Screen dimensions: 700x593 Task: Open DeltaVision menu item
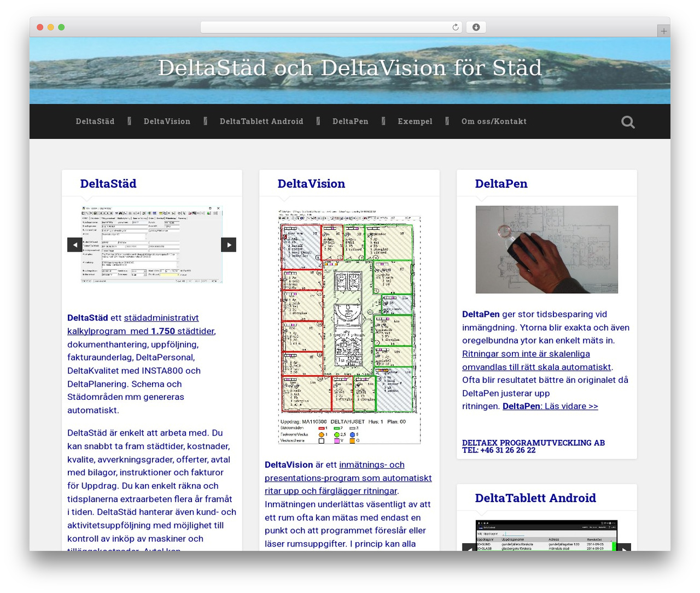coord(167,121)
